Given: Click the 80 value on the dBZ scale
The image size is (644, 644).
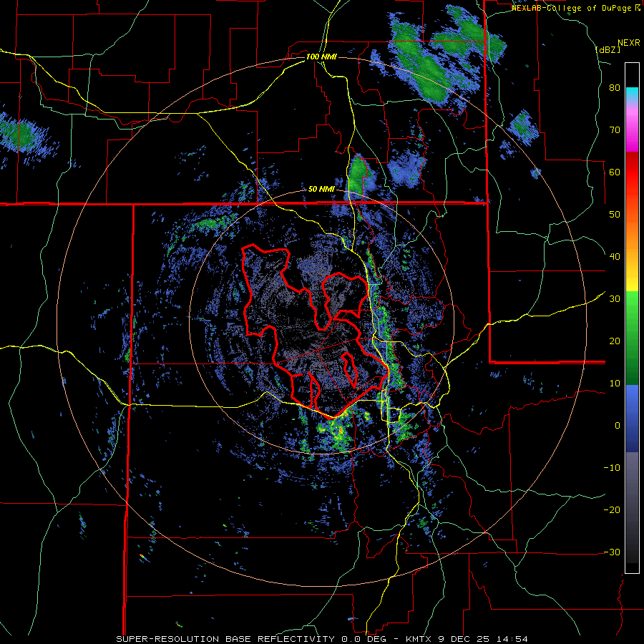Looking at the screenshot, I should coord(615,88).
